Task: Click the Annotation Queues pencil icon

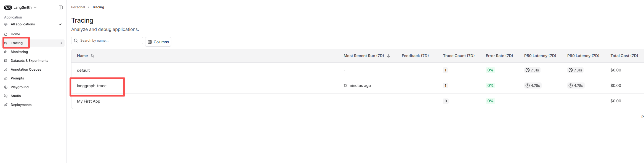Action: [6, 70]
